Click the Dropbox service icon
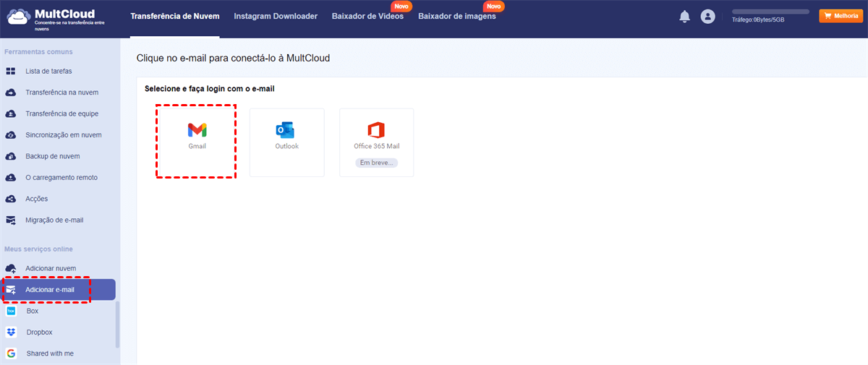868x365 pixels. [x=11, y=332]
